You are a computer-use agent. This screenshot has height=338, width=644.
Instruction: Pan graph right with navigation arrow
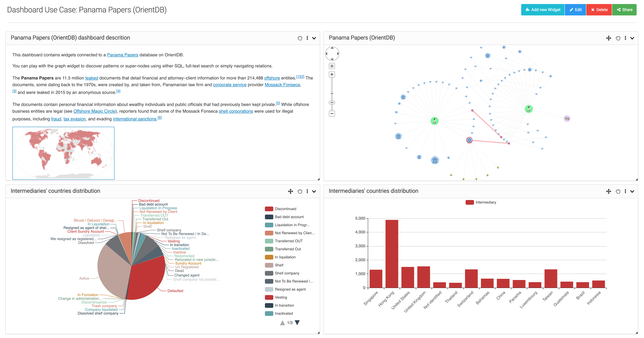click(x=338, y=53)
